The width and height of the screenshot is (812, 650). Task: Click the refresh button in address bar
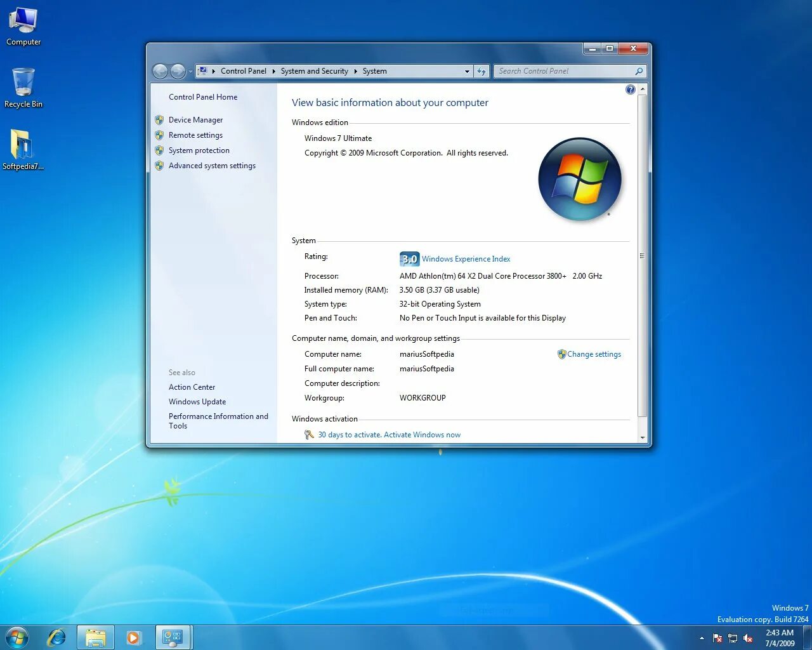481,71
